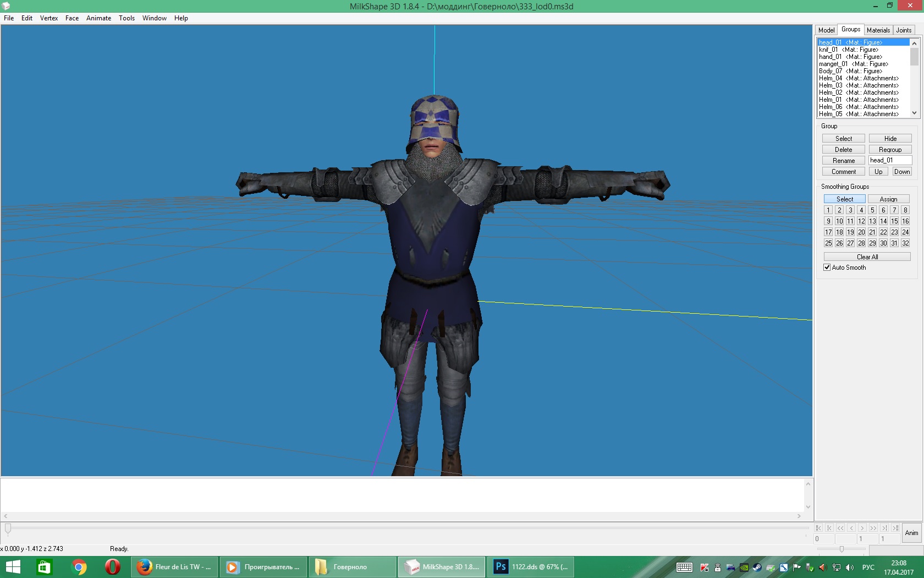Select Body_07 group in list
Image resolution: width=924 pixels, height=578 pixels.
tap(864, 71)
